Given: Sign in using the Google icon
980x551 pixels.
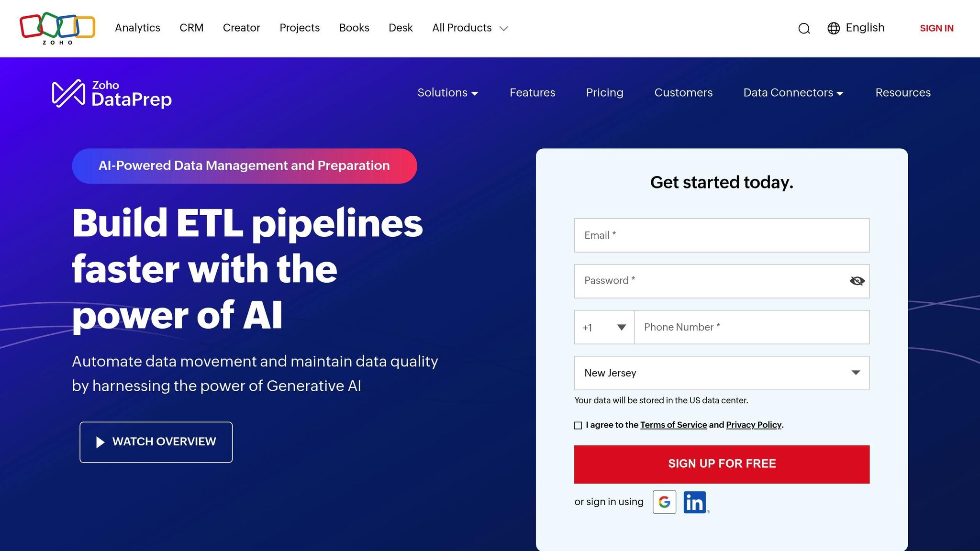Looking at the screenshot, I should click(664, 502).
